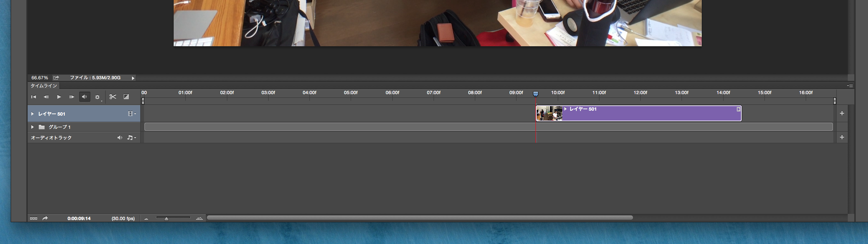Image resolution: width=868 pixels, height=244 pixels.
Task: Select the グループ 1 folder icon
Action: click(42, 127)
